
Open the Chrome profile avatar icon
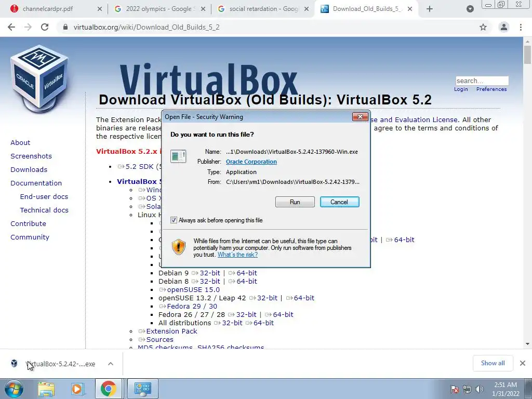[504, 27]
